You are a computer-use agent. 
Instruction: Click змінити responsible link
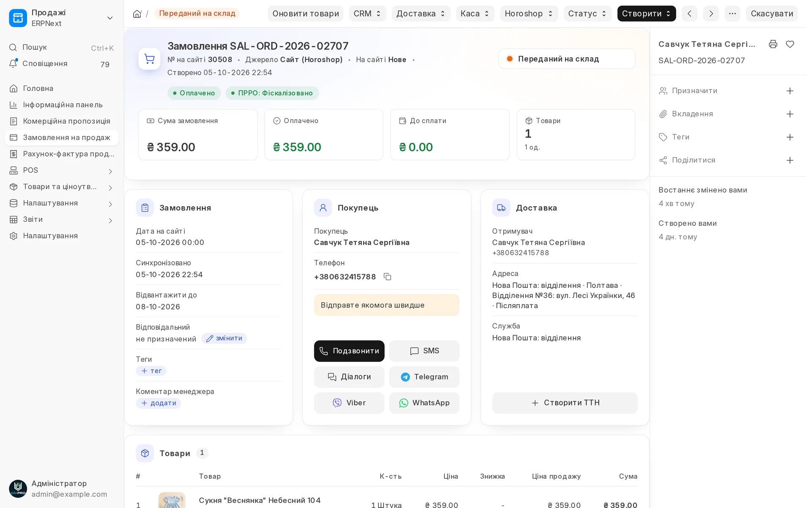click(224, 338)
